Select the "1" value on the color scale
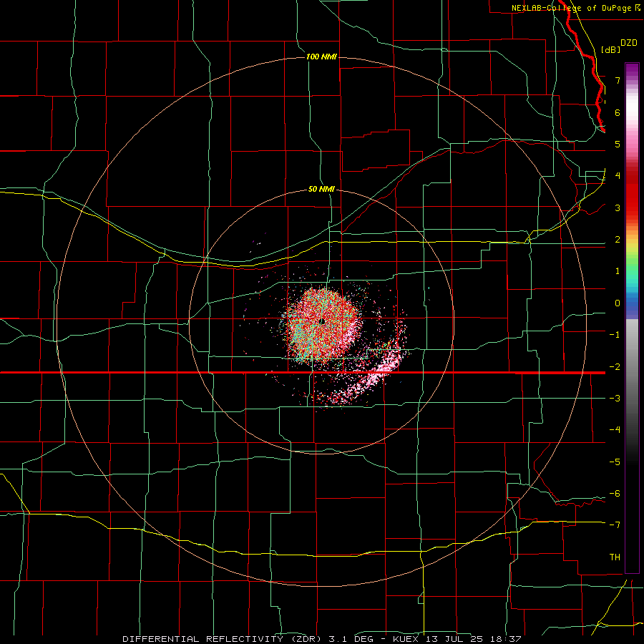This screenshot has height=644, width=644. pyautogui.click(x=618, y=271)
